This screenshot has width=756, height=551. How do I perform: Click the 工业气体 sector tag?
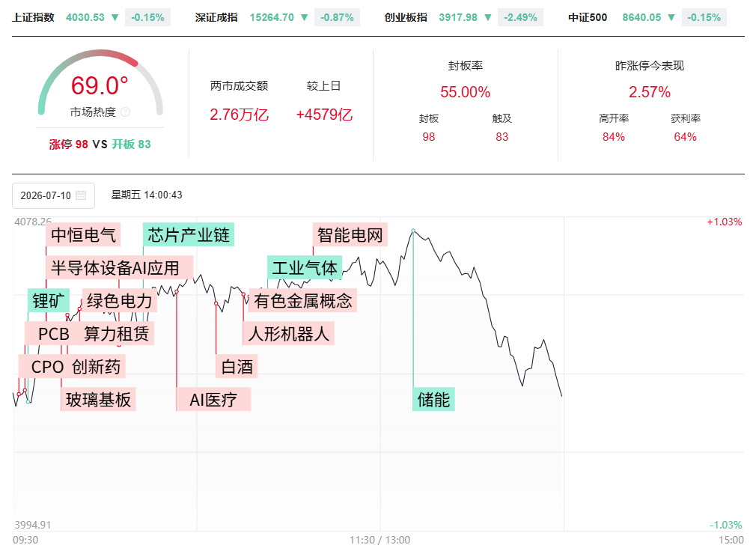coord(305,267)
